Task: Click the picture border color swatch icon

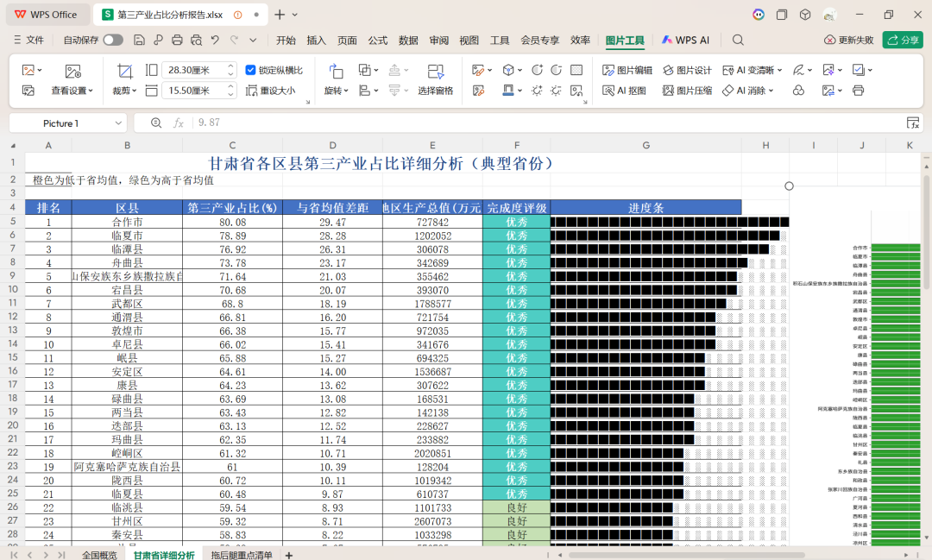Action: click(508, 91)
